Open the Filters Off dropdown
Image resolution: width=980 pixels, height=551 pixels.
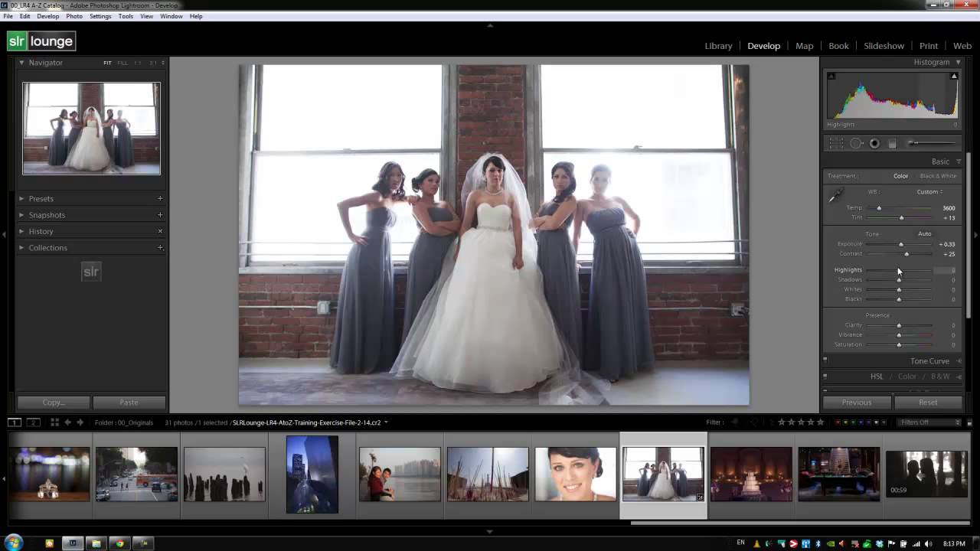click(929, 422)
